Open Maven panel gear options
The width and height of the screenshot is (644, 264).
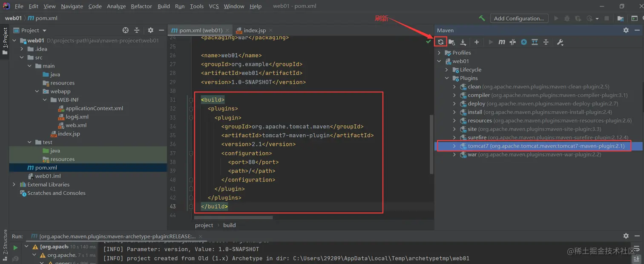tap(626, 30)
